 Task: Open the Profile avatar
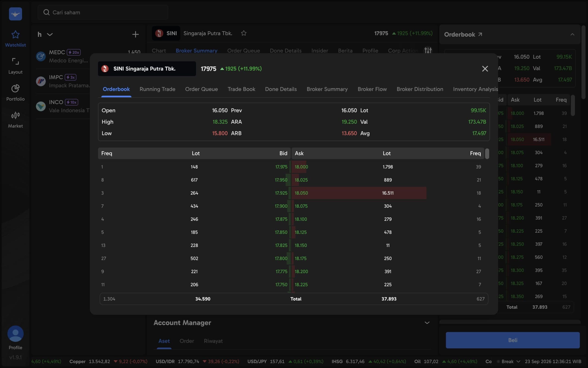[15, 334]
